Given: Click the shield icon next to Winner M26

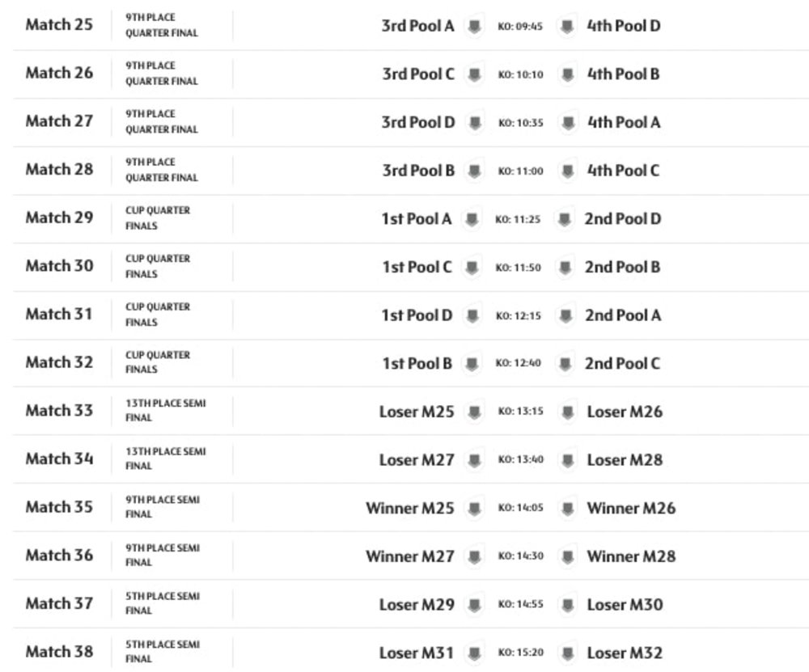Looking at the screenshot, I should pyautogui.click(x=570, y=509).
